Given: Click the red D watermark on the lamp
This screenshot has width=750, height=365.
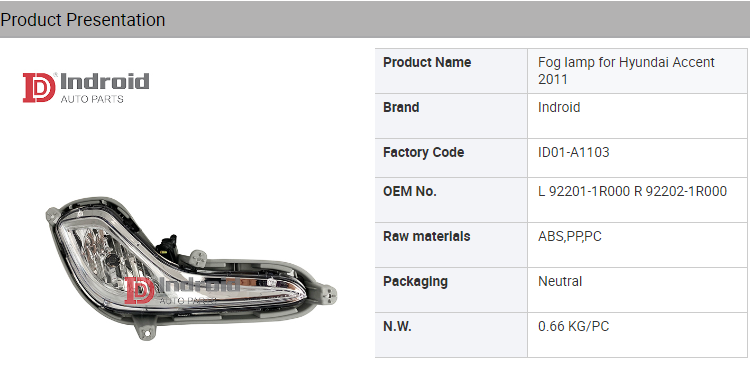Looking at the screenshot, I should [x=140, y=291].
